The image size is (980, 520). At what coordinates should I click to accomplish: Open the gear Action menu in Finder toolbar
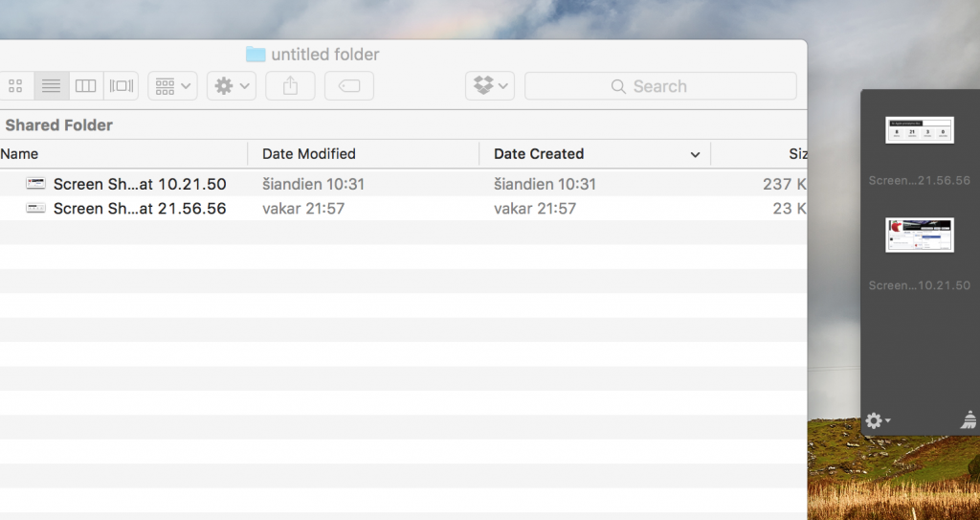click(x=232, y=86)
